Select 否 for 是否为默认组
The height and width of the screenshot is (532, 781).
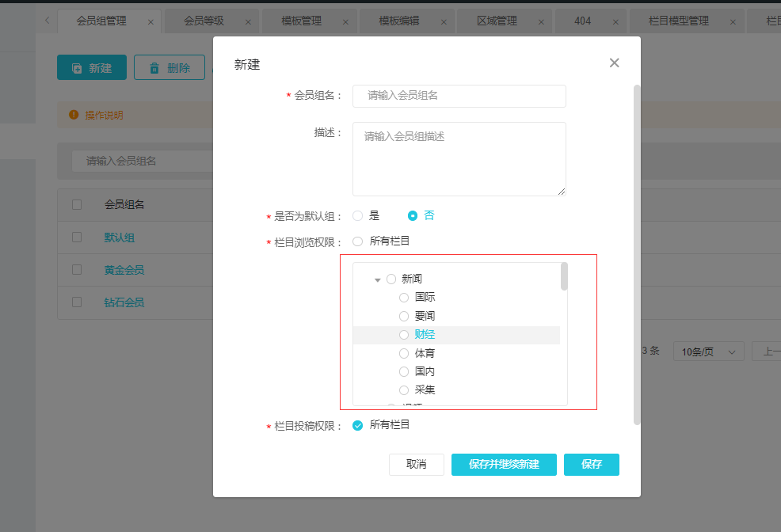point(413,215)
